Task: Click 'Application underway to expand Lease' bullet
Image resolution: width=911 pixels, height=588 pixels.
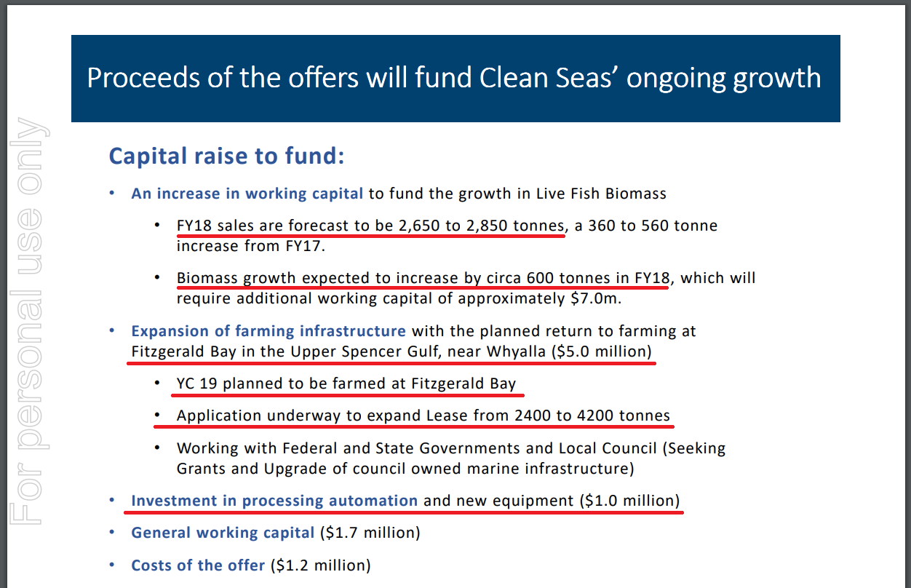Action: click(423, 416)
